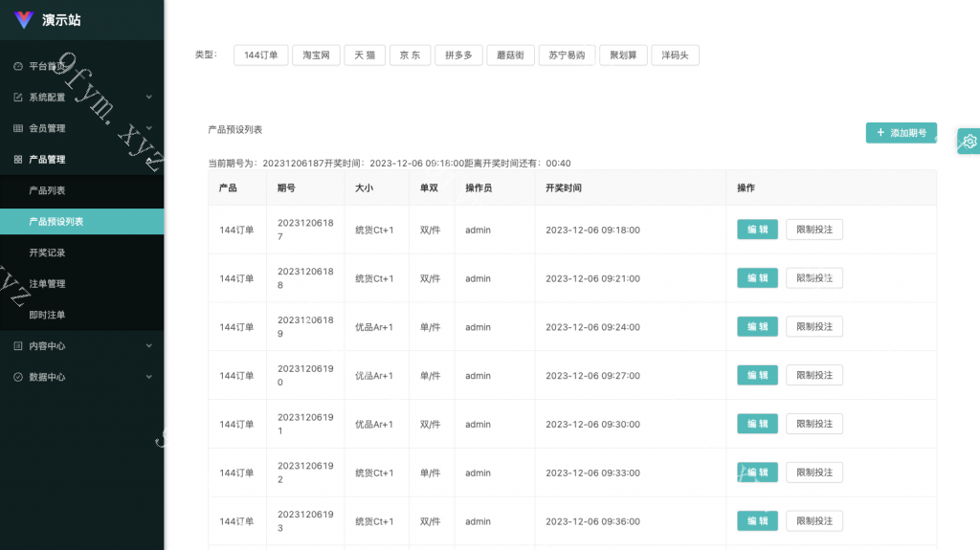Filter by type 拼多多

coord(458,55)
